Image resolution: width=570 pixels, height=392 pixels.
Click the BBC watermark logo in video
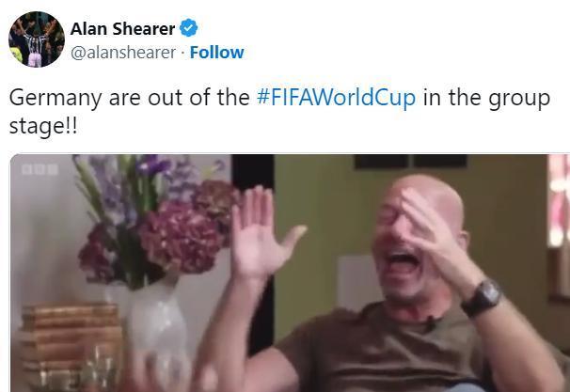40,169
